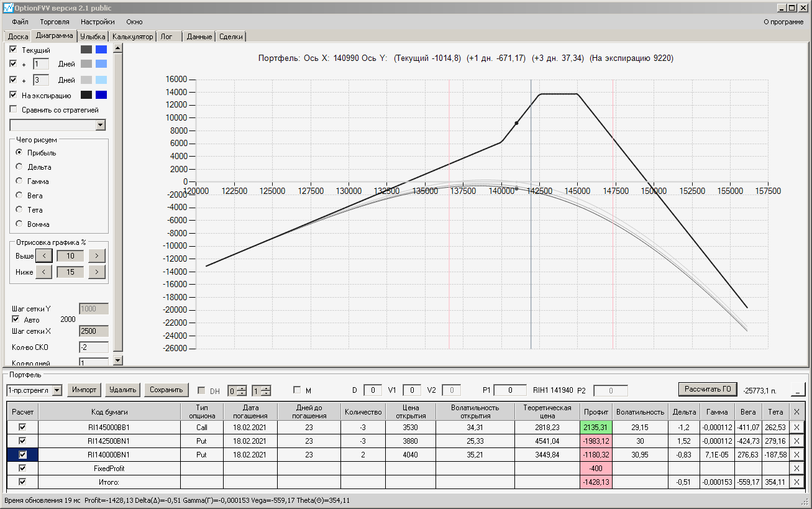Viewport: 812px width, 509px height.
Task: Collapse the portfolio panel with underscore button
Action: (x=797, y=390)
